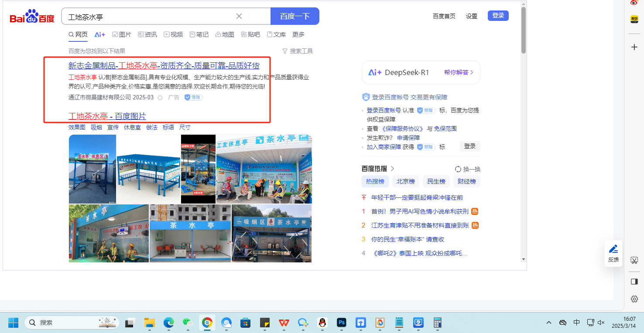Switch to the 资讯 tab

coord(147,34)
